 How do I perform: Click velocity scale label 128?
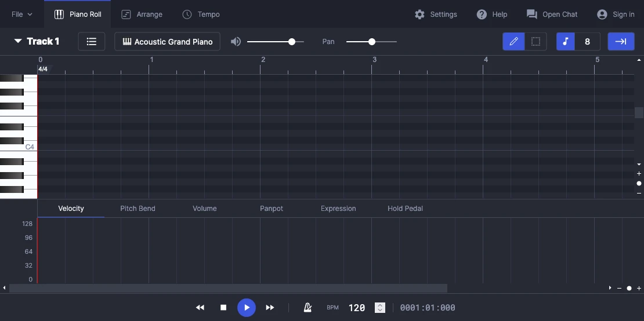pyautogui.click(x=27, y=224)
